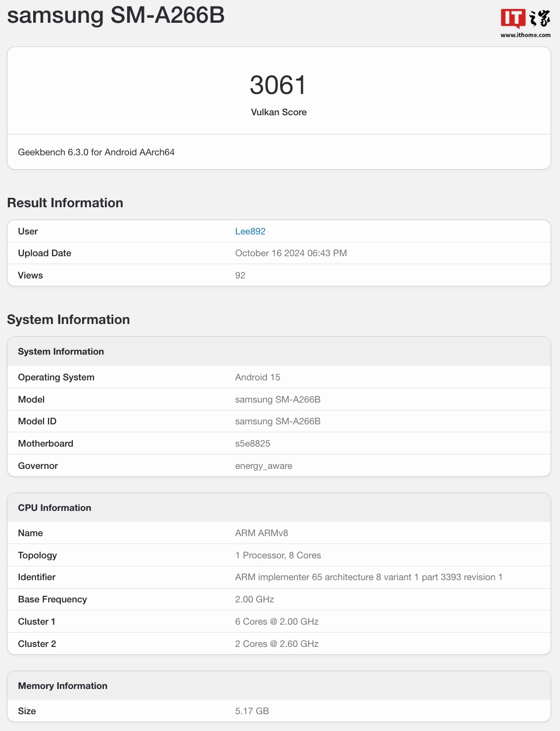Click the samsung SM-A266B page title
The height and width of the screenshot is (731, 560).
116,15
